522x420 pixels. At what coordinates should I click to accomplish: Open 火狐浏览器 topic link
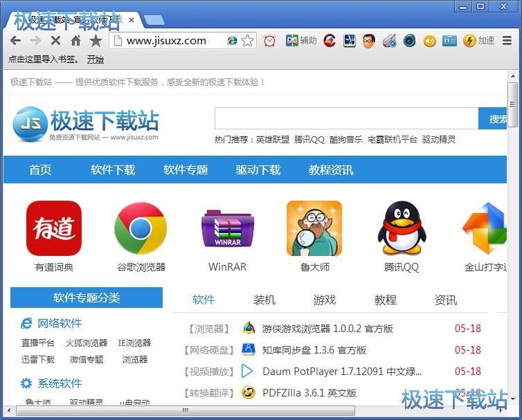87,343
